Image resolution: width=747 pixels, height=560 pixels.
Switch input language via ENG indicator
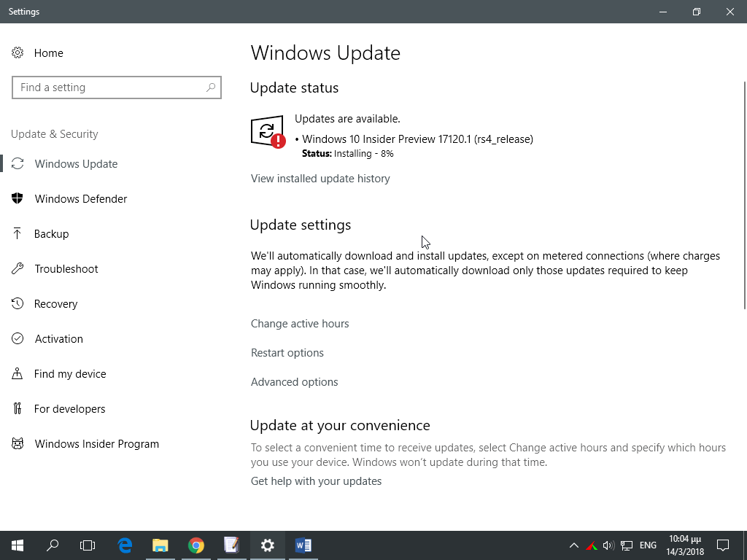pos(648,545)
